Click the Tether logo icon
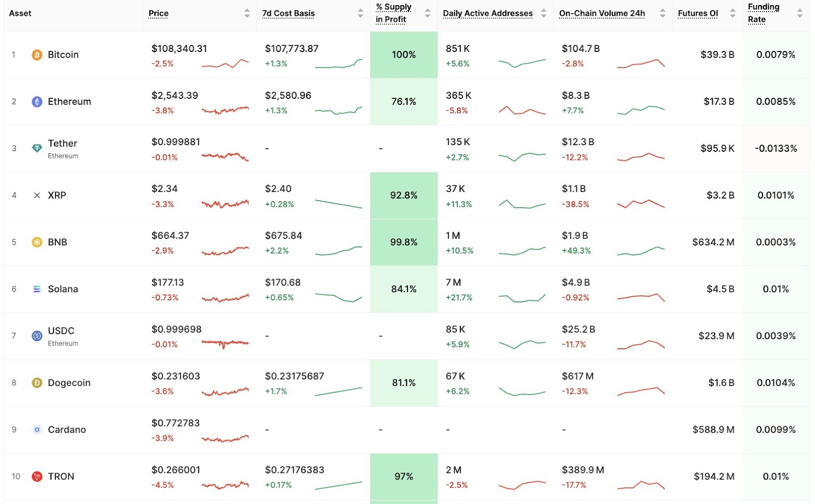Image resolution: width=815 pixels, height=504 pixels. pyautogui.click(x=37, y=148)
